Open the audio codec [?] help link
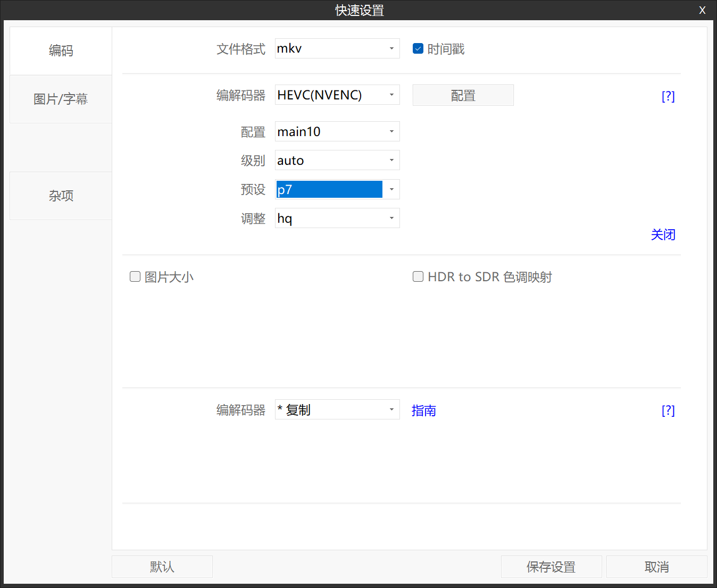717x588 pixels. [x=668, y=410]
